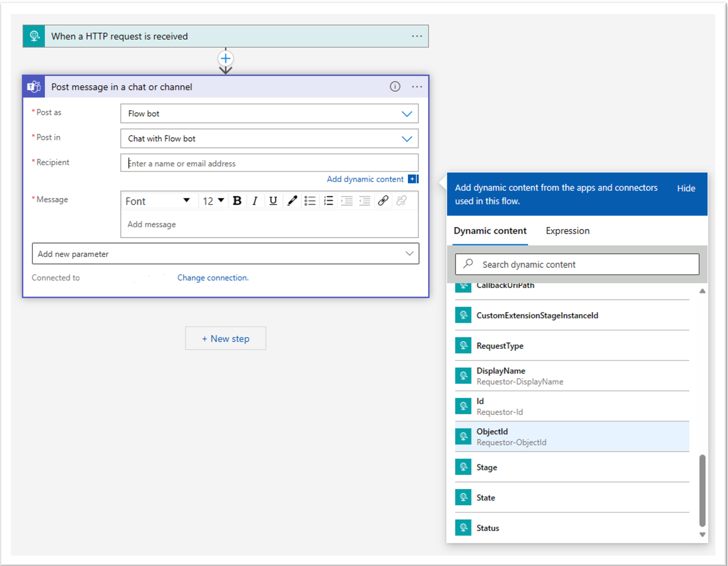728x566 pixels.
Task: Select the Dynamic content tab
Action: coord(490,231)
